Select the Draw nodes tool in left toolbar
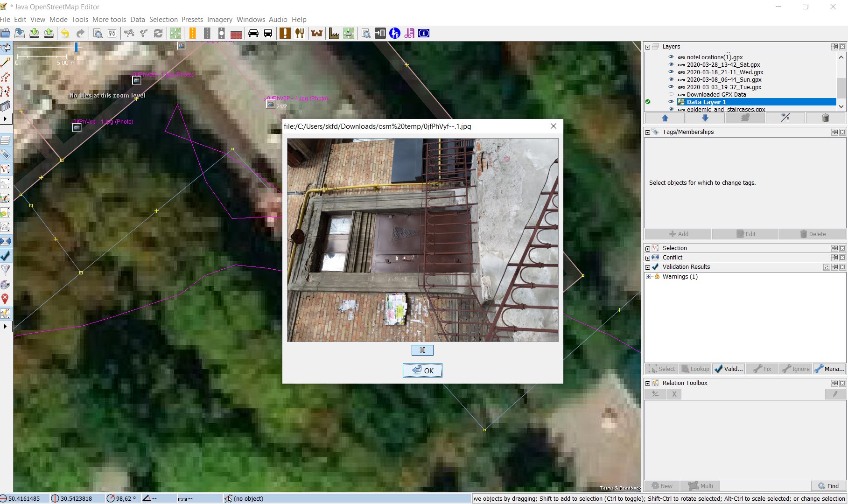This screenshot has height=504, width=848. 5,62
